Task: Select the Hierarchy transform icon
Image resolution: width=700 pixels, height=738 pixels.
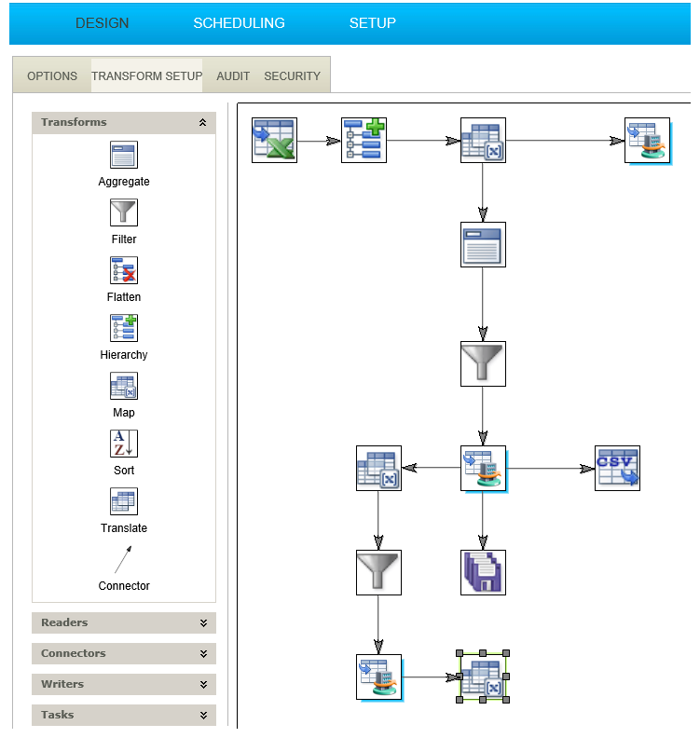Action: pyautogui.click(x=124, y=329)
